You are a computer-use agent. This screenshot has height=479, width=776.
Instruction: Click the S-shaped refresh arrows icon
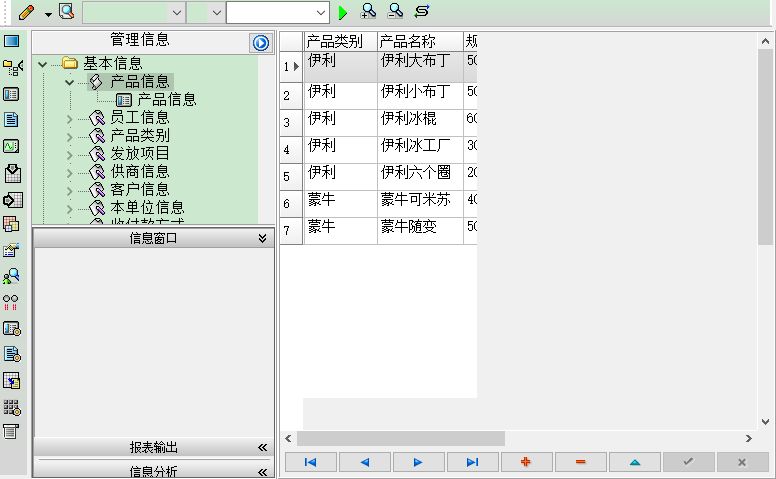coord(422,11)
